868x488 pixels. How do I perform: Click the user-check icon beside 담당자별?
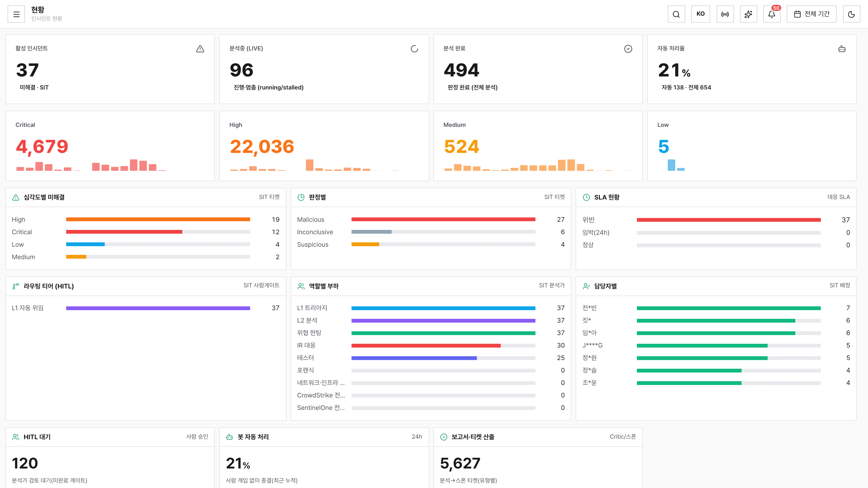click(x=586, y=286)
